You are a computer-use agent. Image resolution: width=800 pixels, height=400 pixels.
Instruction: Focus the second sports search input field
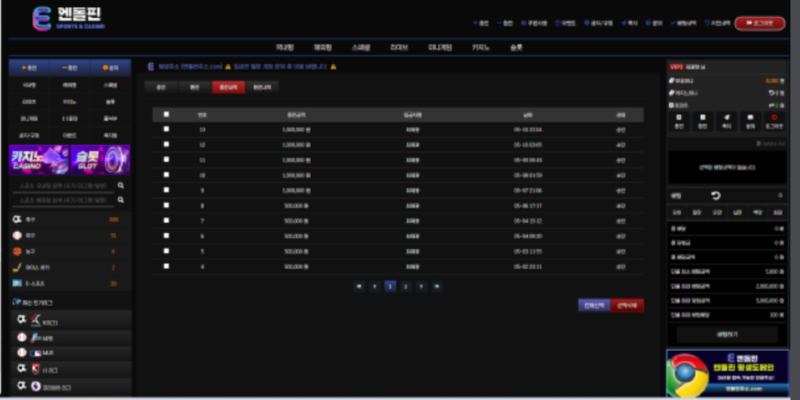[x=63, y=201]
